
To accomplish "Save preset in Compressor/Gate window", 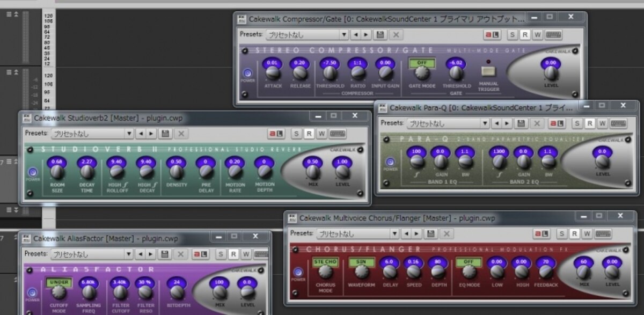I will [x=380, y=35].
